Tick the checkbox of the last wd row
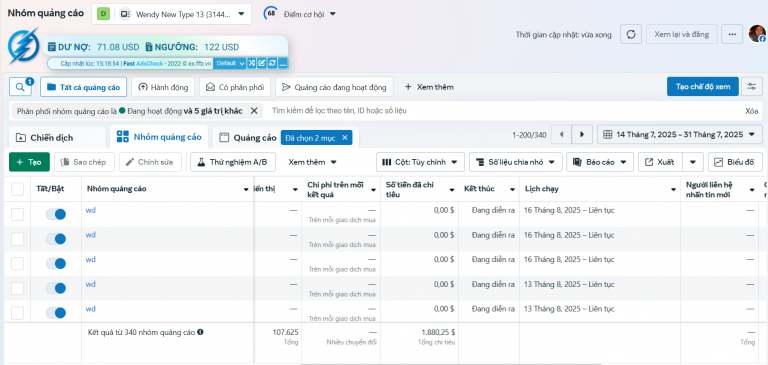This screenshot has height=365, width=768. point(18,313)
